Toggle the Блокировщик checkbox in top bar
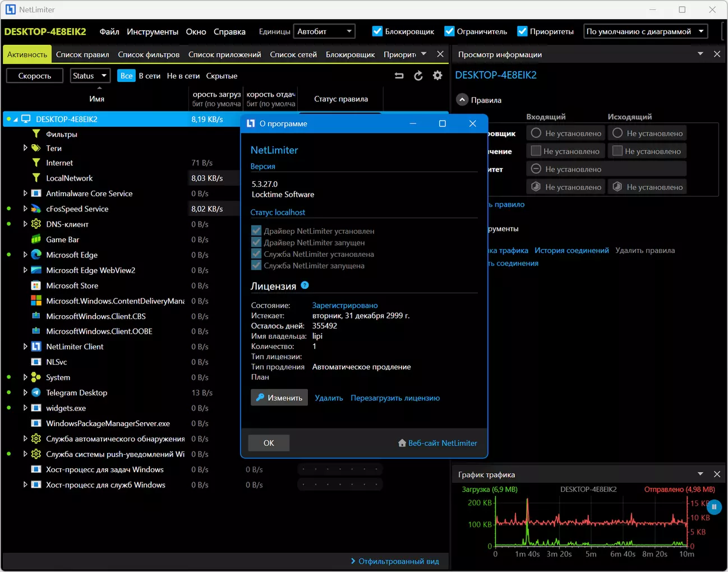The width and height of the screenshot is (728, 572). point(377,31)
